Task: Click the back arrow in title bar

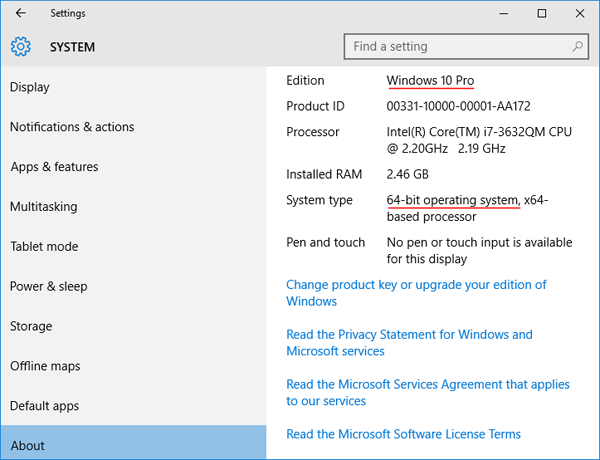Action: coord(21,13)
